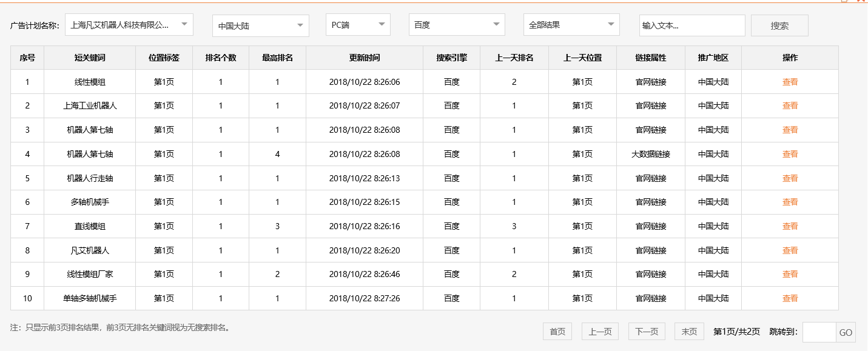Click the 首页 first page button
Viewport: 868px width, 351px height.
click(557, 331)
